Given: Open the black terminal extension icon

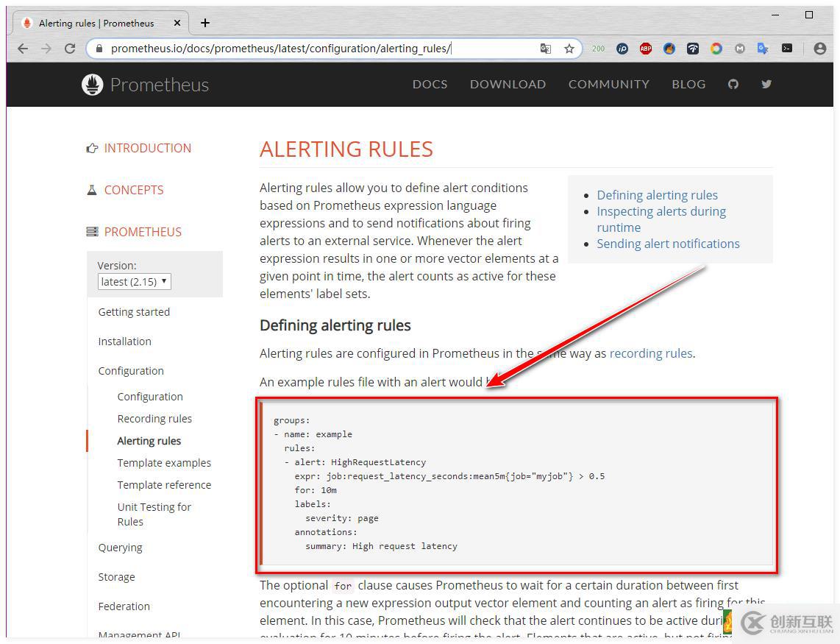Looking at the screenshot, I should click(787, 49).
